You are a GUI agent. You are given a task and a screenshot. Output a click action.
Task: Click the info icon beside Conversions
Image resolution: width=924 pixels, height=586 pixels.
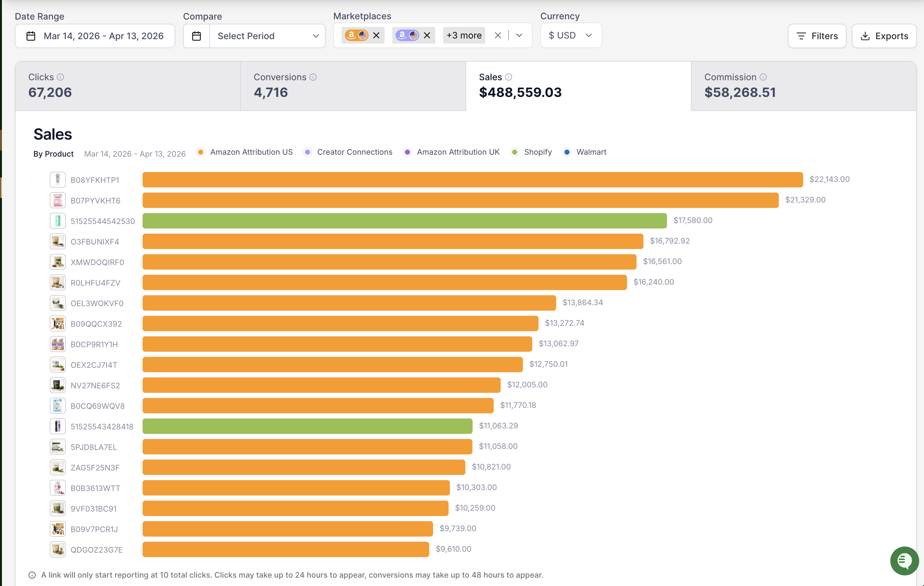click(x=313, y=77)
